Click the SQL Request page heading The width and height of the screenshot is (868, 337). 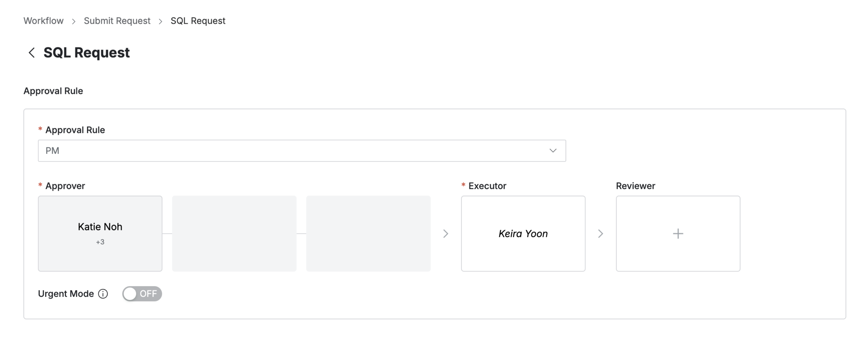(87, 52)
